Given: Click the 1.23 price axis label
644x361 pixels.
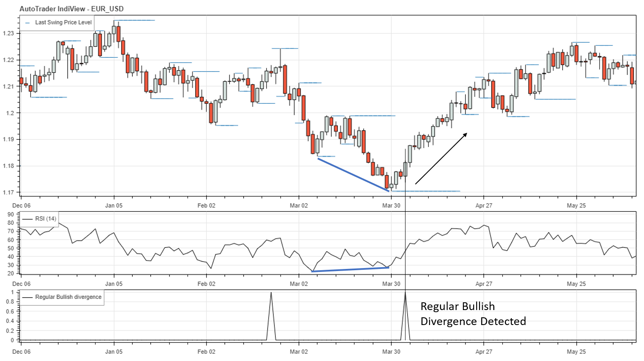Looking at the screenshot, I should click(x=8, y=33).
